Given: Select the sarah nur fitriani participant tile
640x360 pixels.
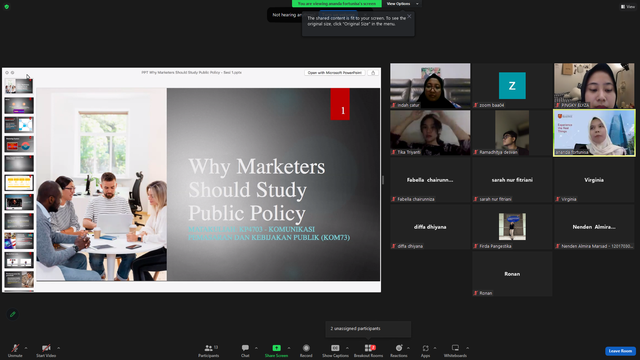Looking at the screenshot, I should pos(512,180).
